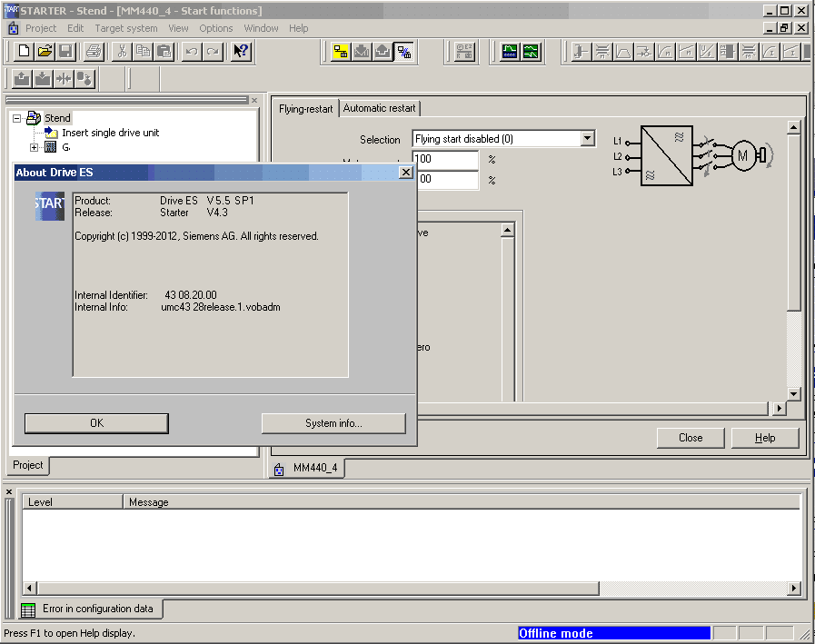Click the Level column header

(x=73, y=502)
